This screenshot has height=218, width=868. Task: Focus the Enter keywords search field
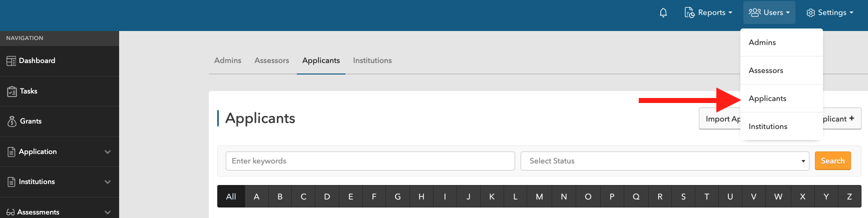click(x=370, y=161)
